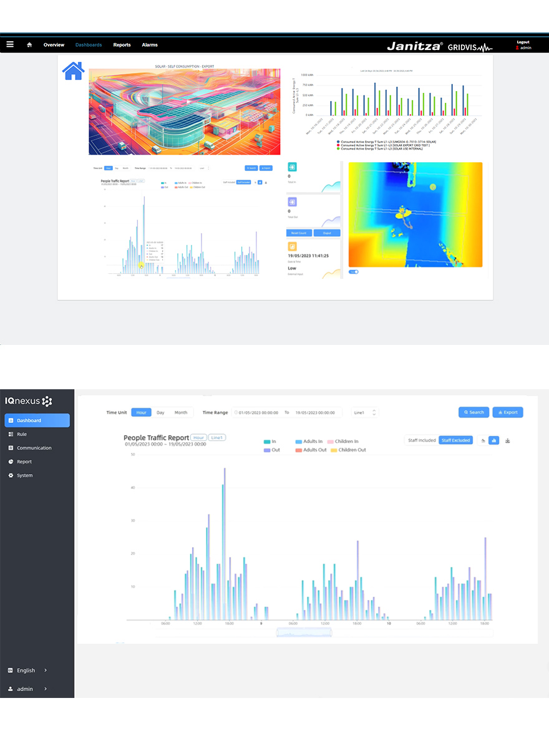
Task: Download the People Traffic Report chart
Action: (508, 440)
